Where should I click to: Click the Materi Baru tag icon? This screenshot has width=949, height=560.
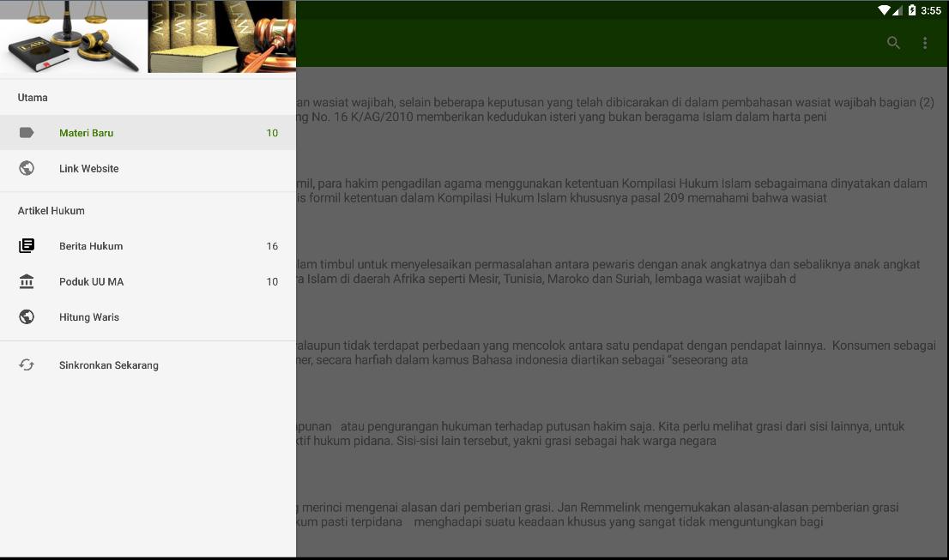tap(27, 132)
